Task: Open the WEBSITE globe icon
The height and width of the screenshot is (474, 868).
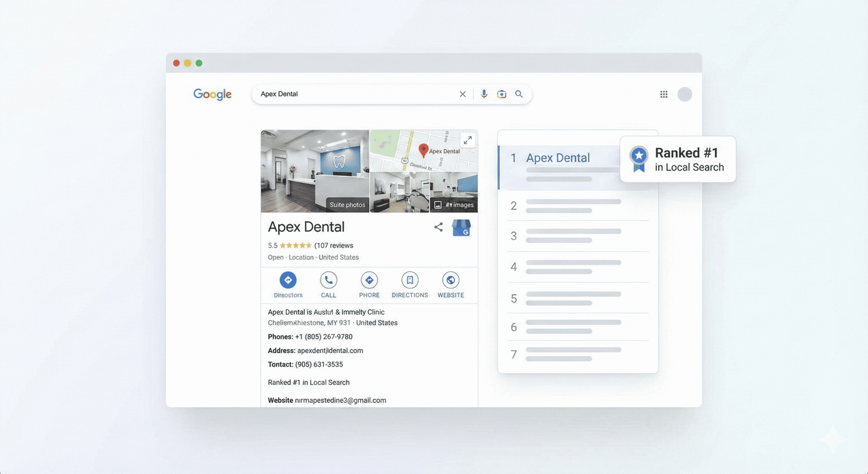Action: point(450,280)
